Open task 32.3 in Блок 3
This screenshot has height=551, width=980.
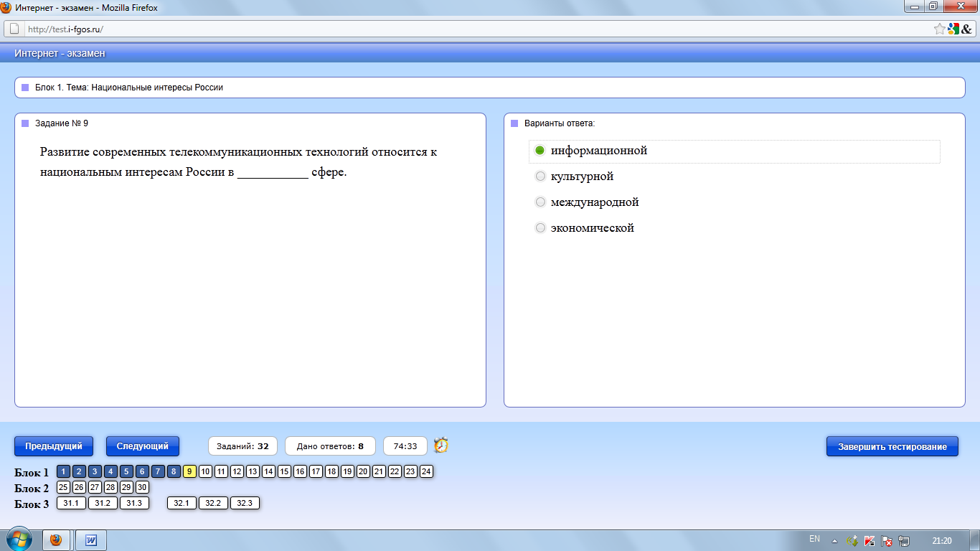(245, 503)
